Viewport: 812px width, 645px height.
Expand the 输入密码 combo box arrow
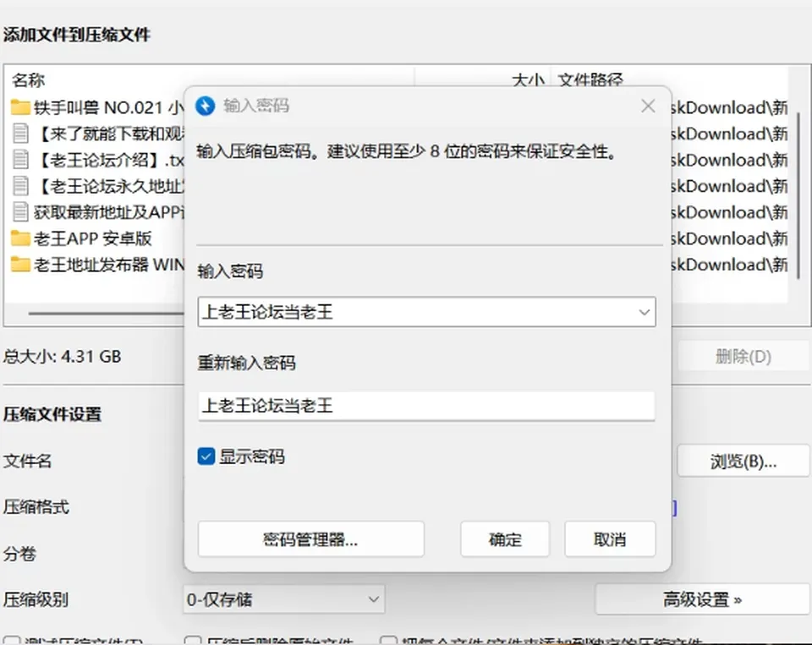click(x=644, y=312)
